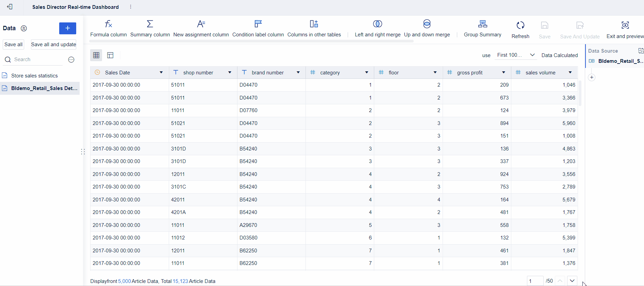The height and width of the screenshot is (286, 644).
Task: Refresh the data table
Action: coord(520,25)
